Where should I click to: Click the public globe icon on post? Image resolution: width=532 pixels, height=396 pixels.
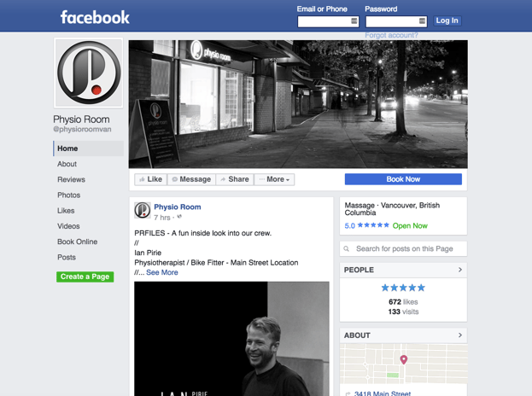tap(179, 217)
